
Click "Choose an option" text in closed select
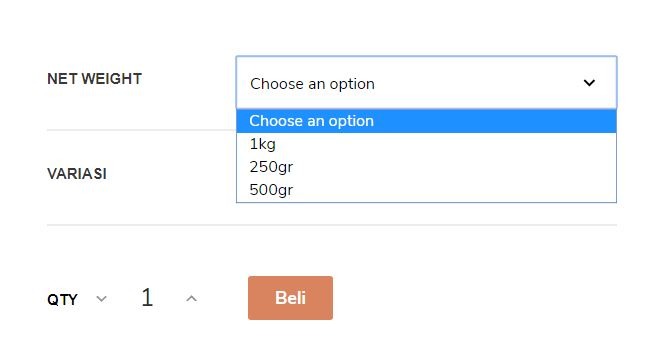[312, 84]
